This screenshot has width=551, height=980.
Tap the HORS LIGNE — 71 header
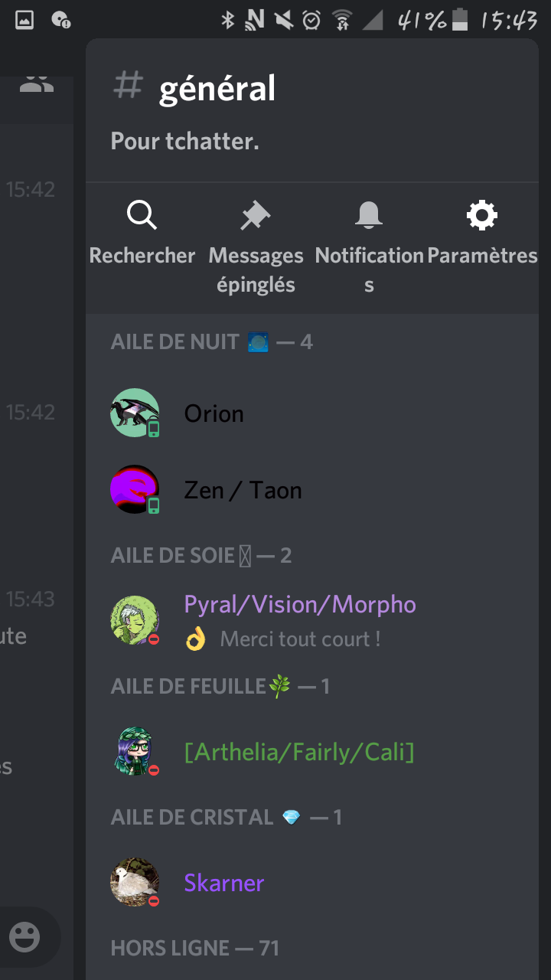pos(195,948)
